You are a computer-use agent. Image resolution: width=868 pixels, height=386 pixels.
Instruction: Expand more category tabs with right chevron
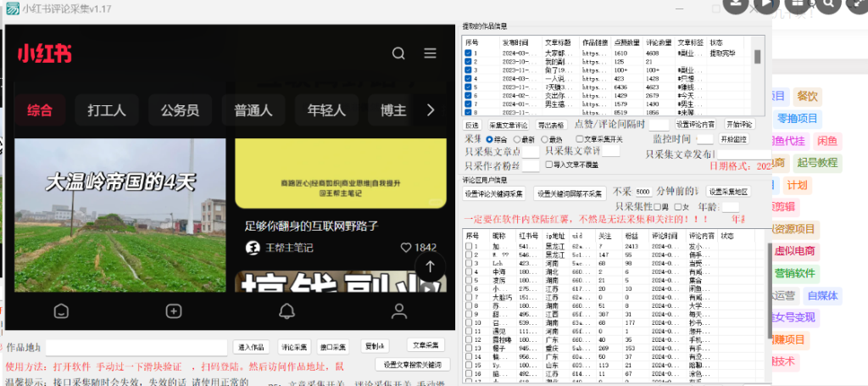click(x=431, y=110)
